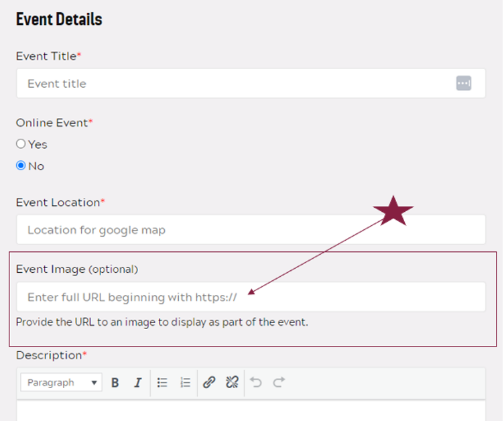Click the Event Image URL field
Image resolution: width=504 pixels, height=421 pixels.
[251, 297]
